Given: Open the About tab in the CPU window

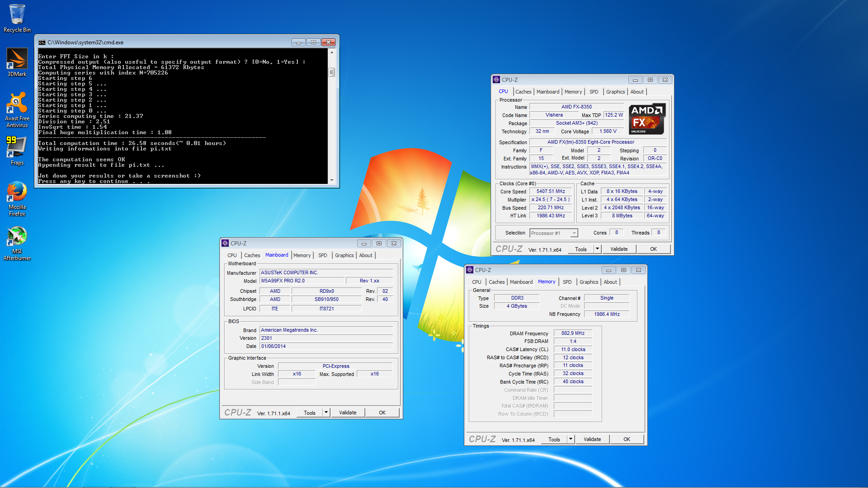Looking at the screenshot, I should pyautogui.click(x=637, y=92).
